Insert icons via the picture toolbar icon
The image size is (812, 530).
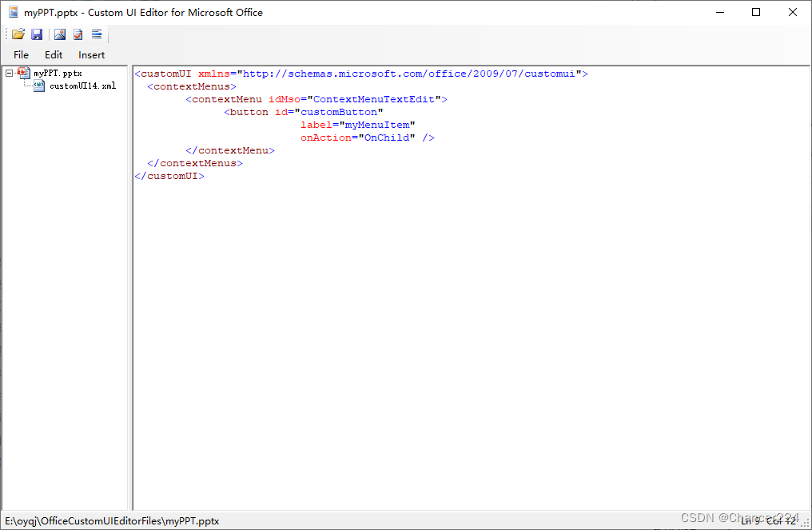click(x=59, y=34)
